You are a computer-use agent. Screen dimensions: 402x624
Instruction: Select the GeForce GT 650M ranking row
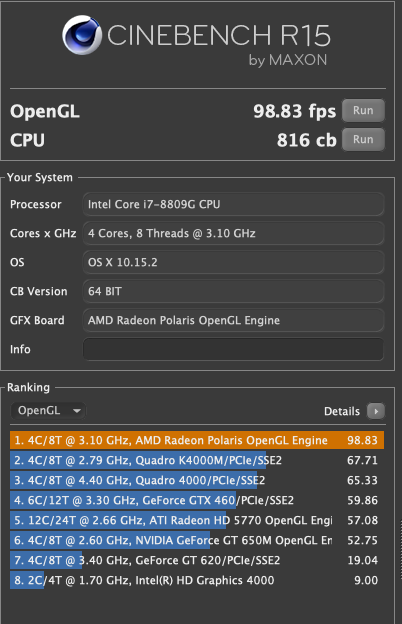[197, 540]
